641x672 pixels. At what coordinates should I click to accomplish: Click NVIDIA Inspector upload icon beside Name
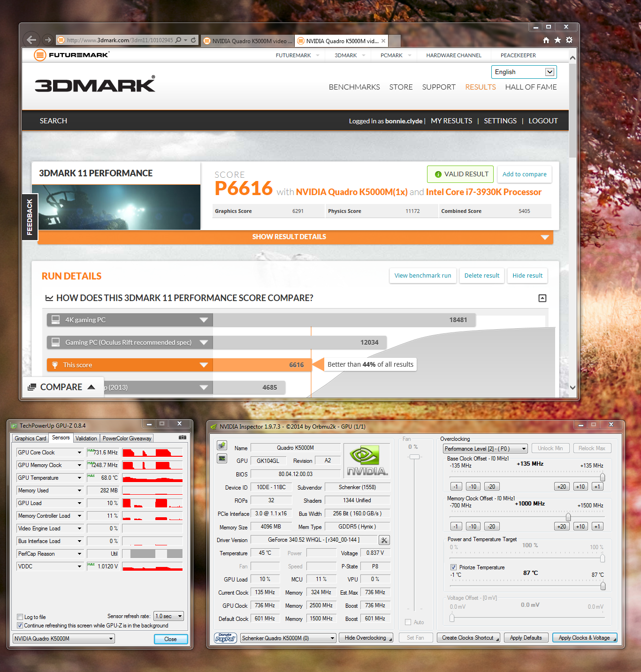(222, 445)
